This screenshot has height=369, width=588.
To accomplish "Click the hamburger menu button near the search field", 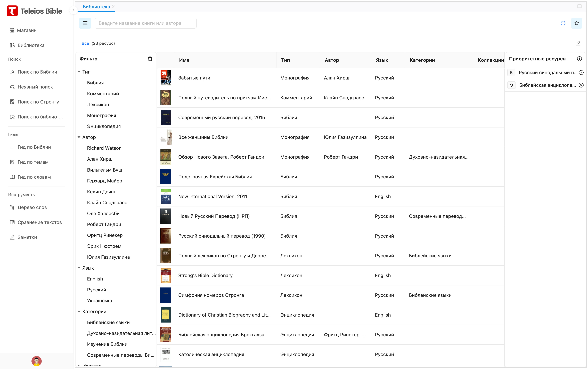I will tap(85, 23).
